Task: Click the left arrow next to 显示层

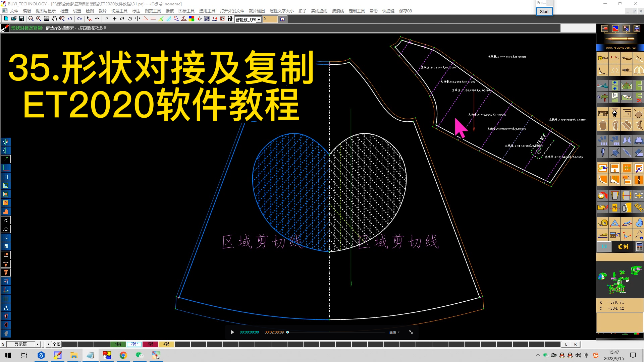Action: 38,344
